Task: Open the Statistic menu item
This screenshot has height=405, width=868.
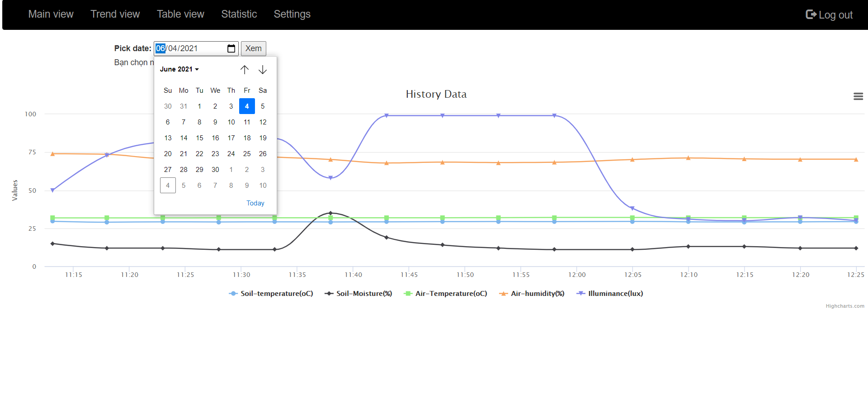Action: point(239,14)
